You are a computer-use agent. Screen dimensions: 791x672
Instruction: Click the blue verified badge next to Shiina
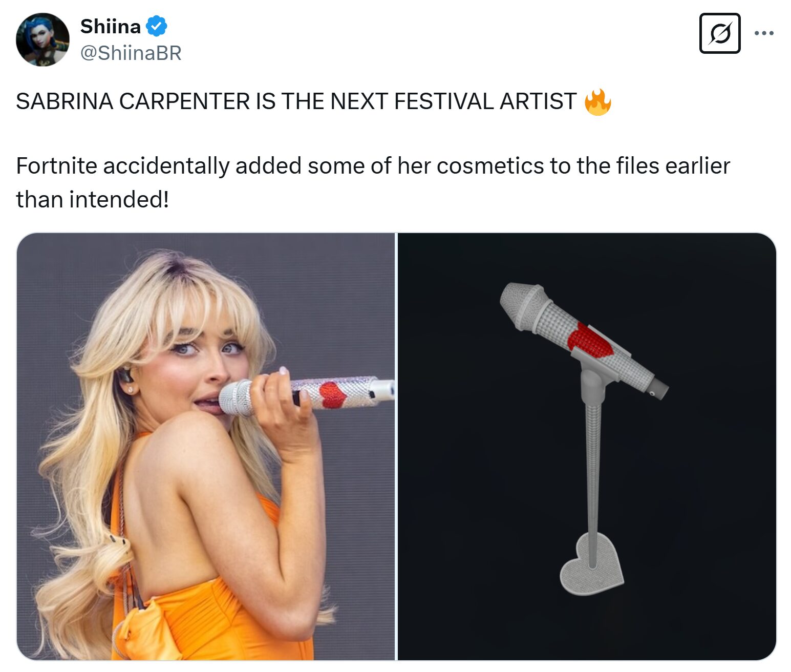(x=157, y=26)
